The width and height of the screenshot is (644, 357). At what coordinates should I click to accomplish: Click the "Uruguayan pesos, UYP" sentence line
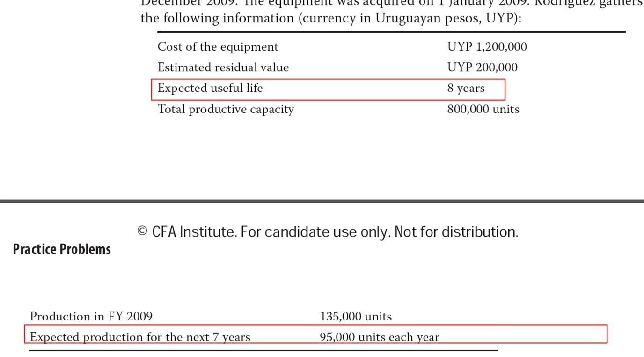[330, 19]
